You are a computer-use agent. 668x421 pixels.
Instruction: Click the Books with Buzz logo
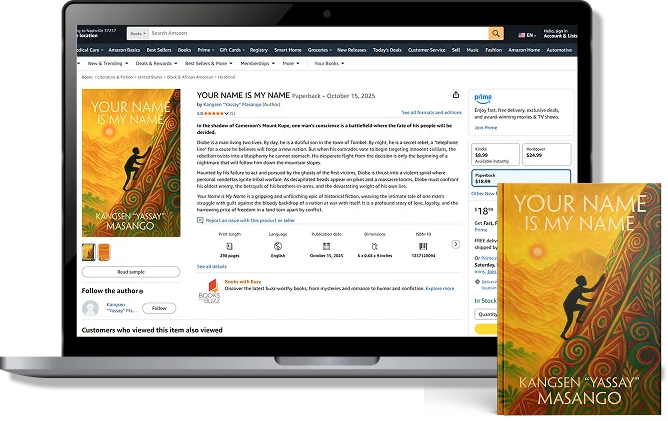pos(210,291)
